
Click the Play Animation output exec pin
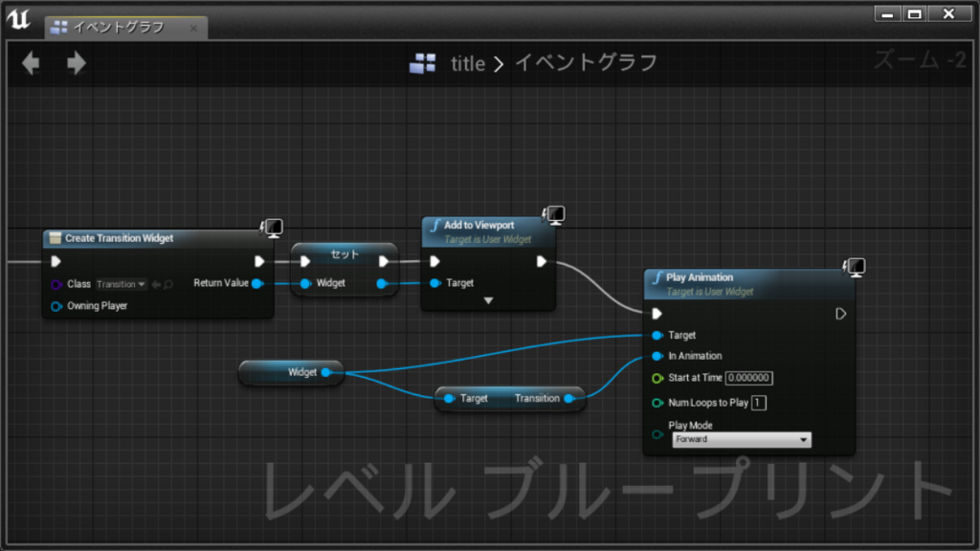(x=840, y=314)
